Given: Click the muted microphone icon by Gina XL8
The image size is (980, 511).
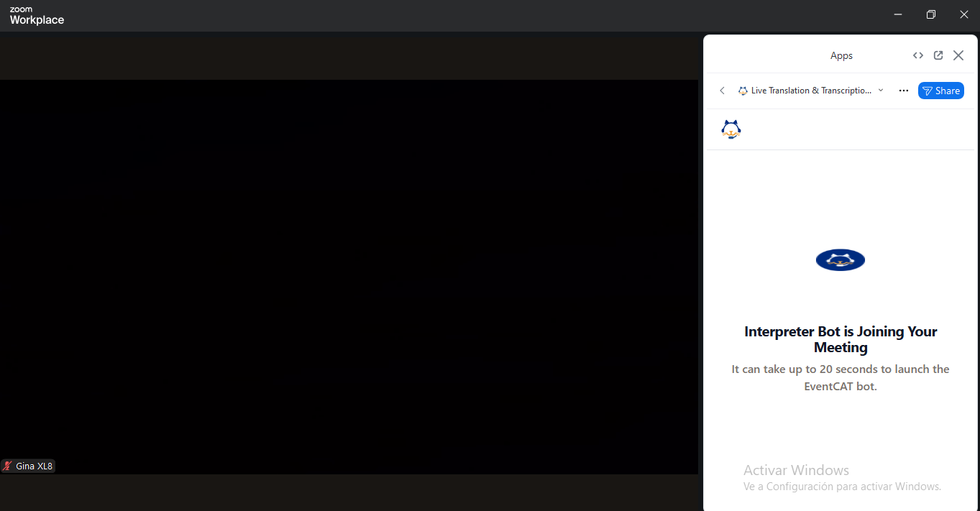Looking at the screenshot, I should pos(7,466).
